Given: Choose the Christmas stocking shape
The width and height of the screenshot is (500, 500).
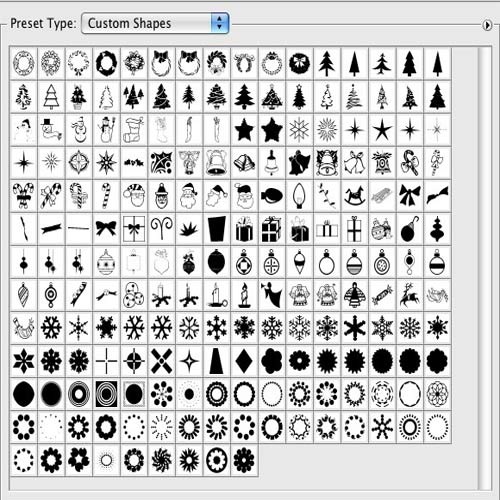Looking at the screenshot, I should point(134,130).
